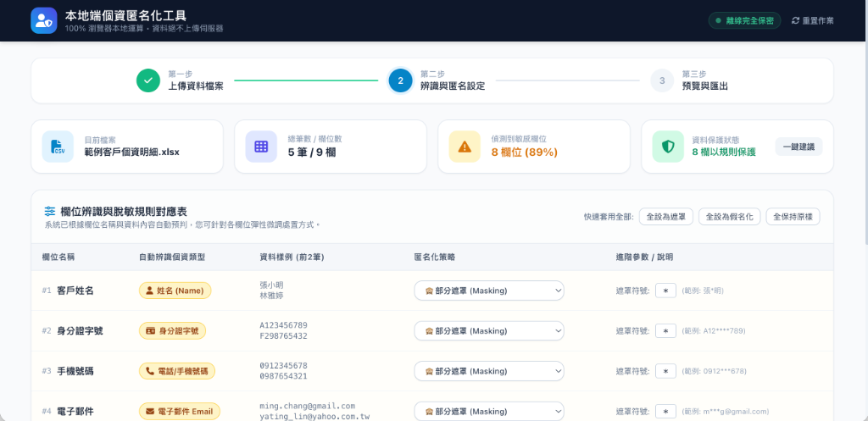The height and width of the screenshot is (421, 868).
Task: Click the green offline status dot
Action: (718, 20)
